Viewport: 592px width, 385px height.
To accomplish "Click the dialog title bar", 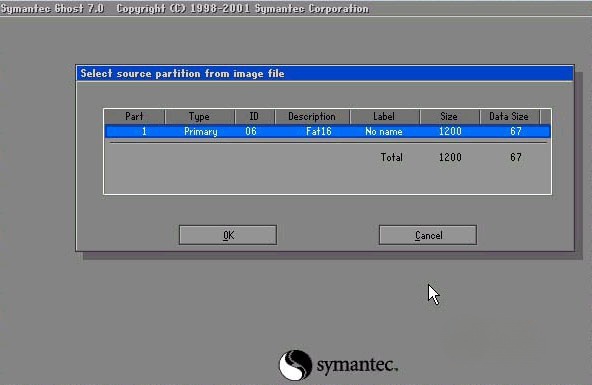I will 325,73.
